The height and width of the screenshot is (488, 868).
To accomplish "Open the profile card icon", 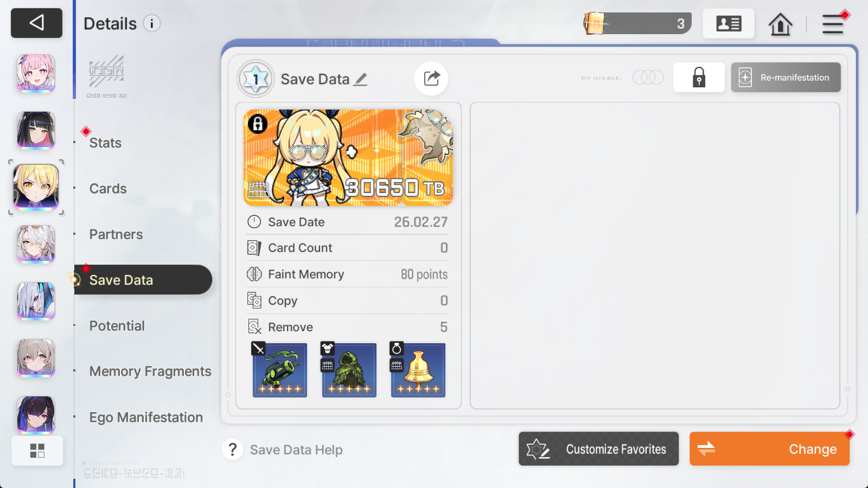I will pyautogui.click(x=729, y=23).
